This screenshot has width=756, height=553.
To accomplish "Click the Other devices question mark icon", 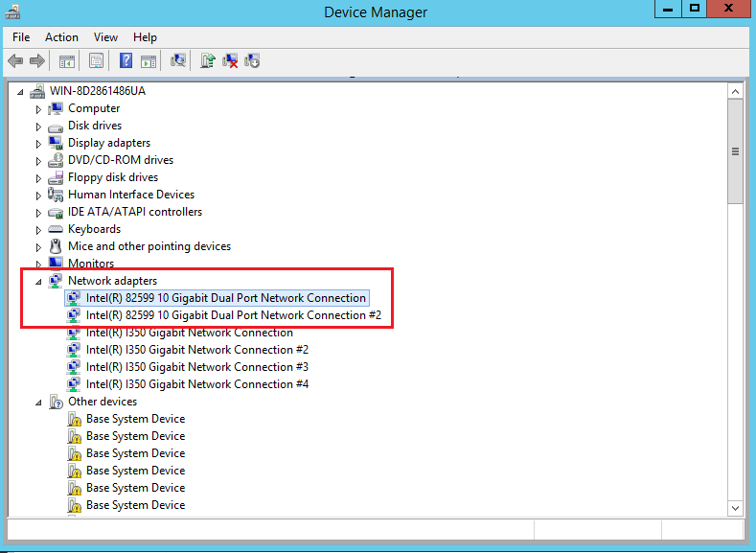I will pos(56,402).
